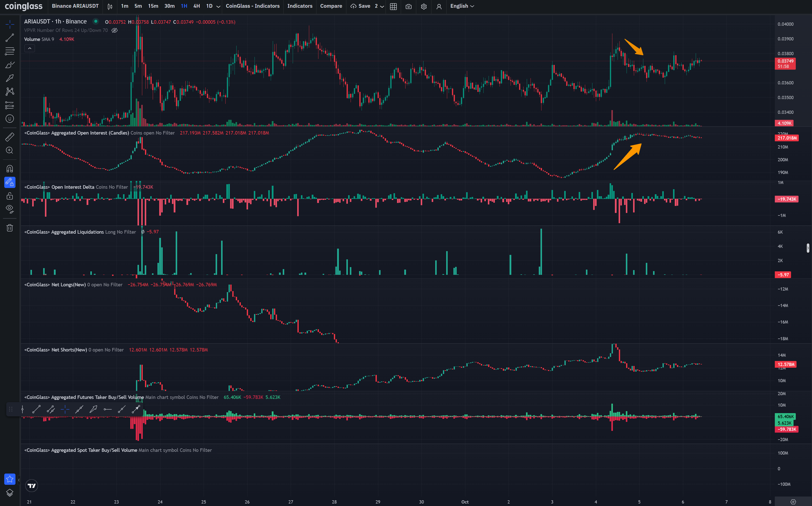The height and width of the screenshot is (506, 812).
Task: Switch to the 4H timeframe
Action: pos(197,6)
